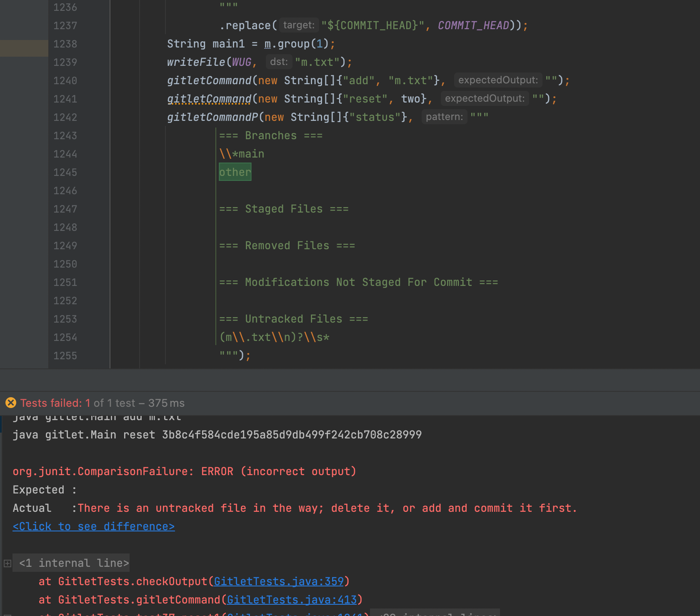Click line number 1238 in the gutter

point(65,44)
